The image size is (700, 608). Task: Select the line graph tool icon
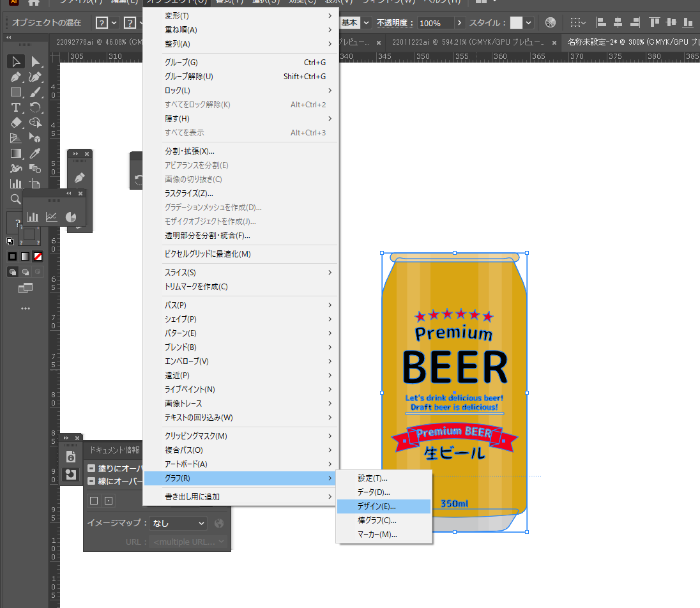[52, 217]
